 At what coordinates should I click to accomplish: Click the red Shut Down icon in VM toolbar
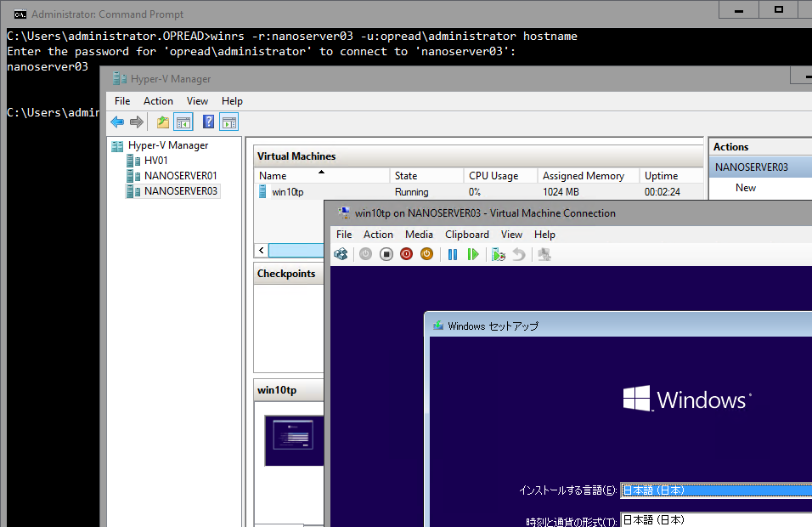click(407, 254)
